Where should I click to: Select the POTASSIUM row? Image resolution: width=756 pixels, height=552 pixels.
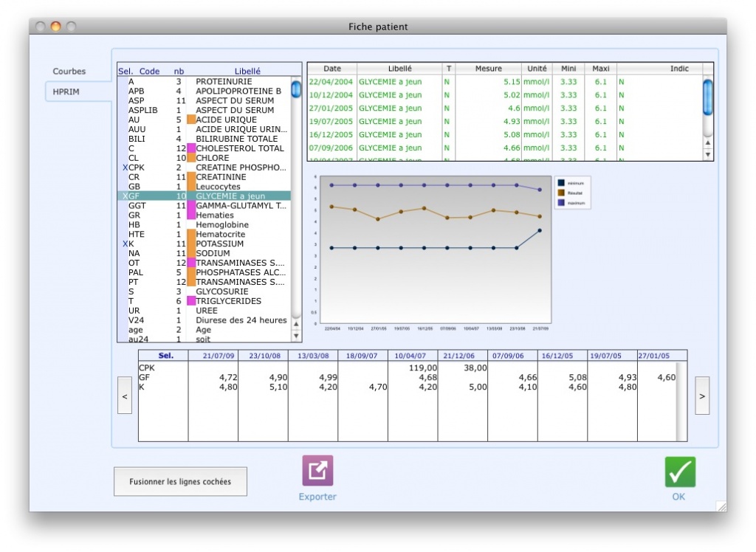(x=204, y=244)
